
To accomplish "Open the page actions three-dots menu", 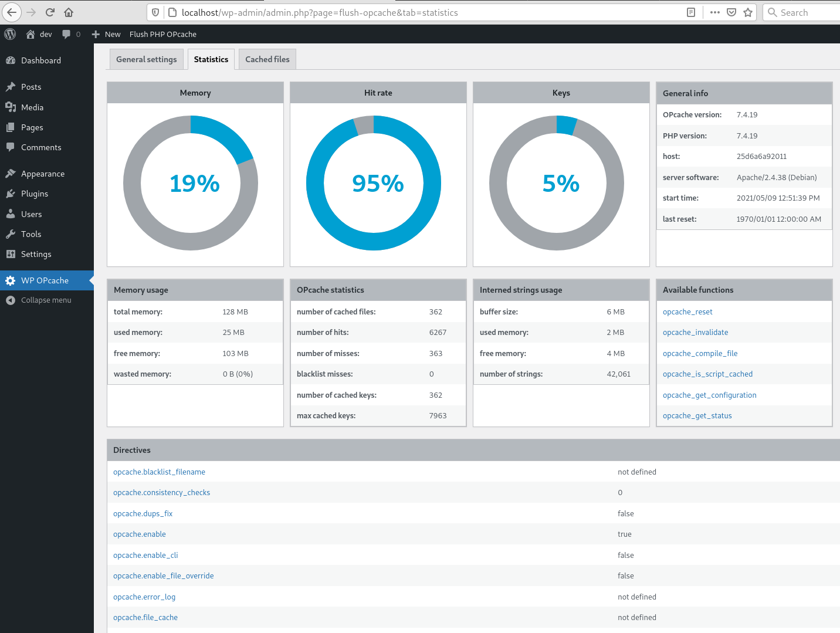I will click(714, 12).
